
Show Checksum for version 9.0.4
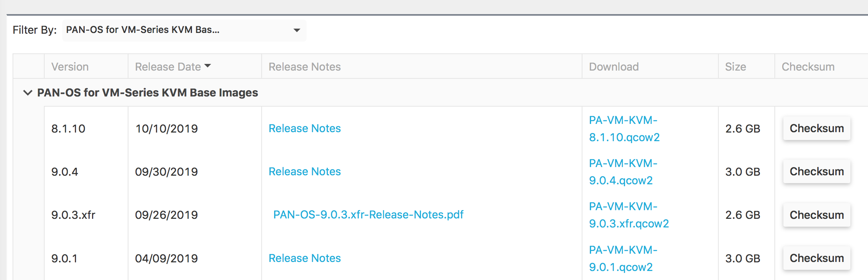[x=816, y=172]
